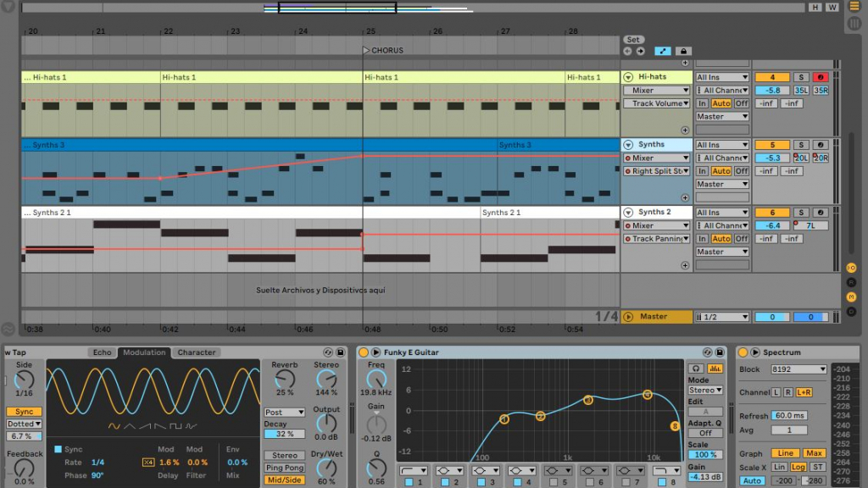The image size is (868, 488).
Task: Switch to the Modulation tab
Action: point(144,352)
